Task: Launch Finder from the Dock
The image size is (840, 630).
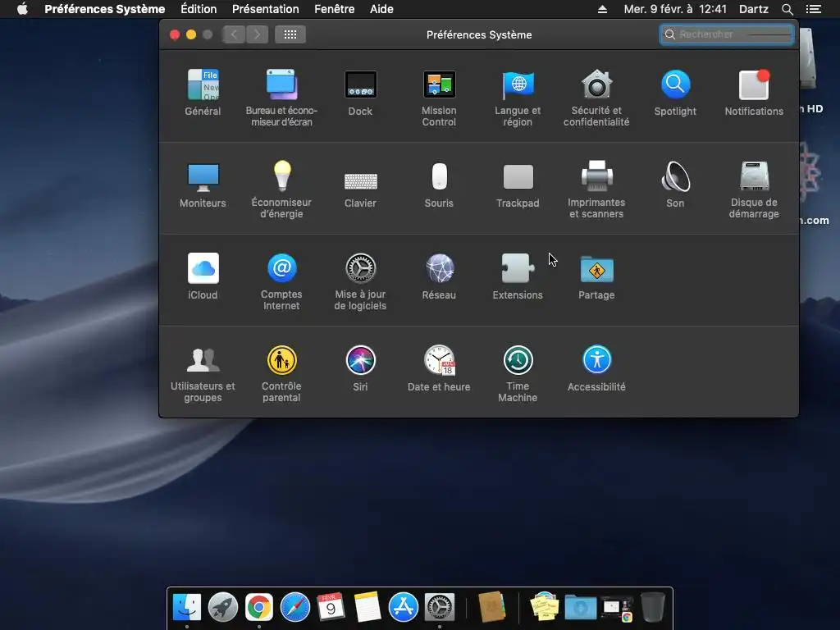Action: pyautogui.click(x=186, y=607)
